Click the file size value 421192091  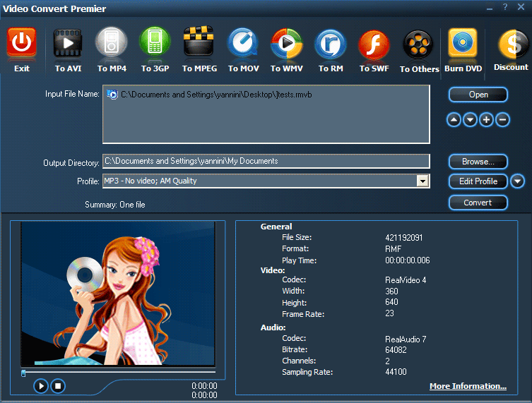pos(403,238)
